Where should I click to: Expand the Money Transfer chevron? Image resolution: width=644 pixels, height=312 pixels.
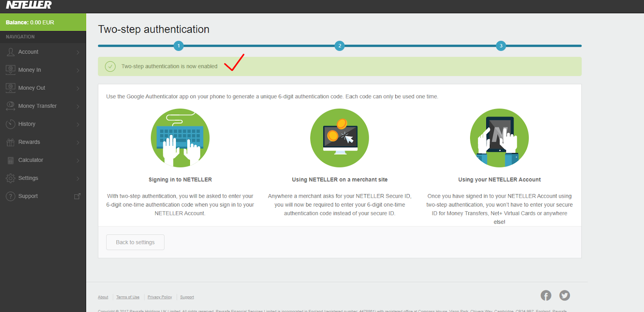coord(78,106)
